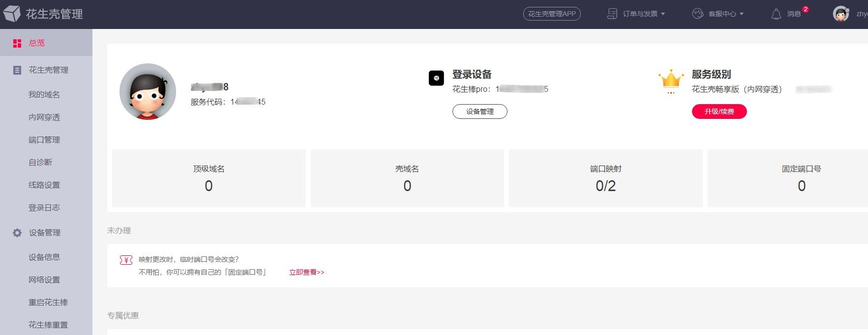Expand the 订单与发票 dropdown arrow
Screen dimensions: 868x335
tap(663, 14)
